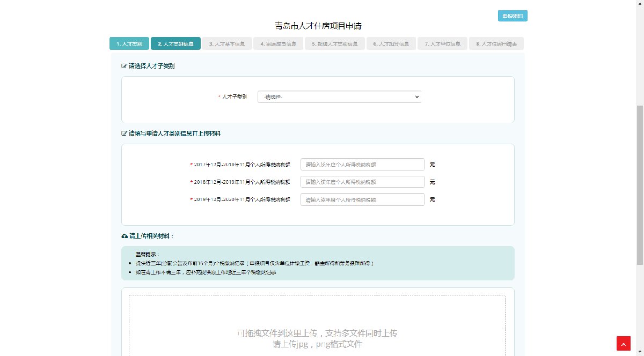The width and height of the screenshot is (644, 356).
Task: Click the file upload drop area
Action: click(x=317, y=325)
